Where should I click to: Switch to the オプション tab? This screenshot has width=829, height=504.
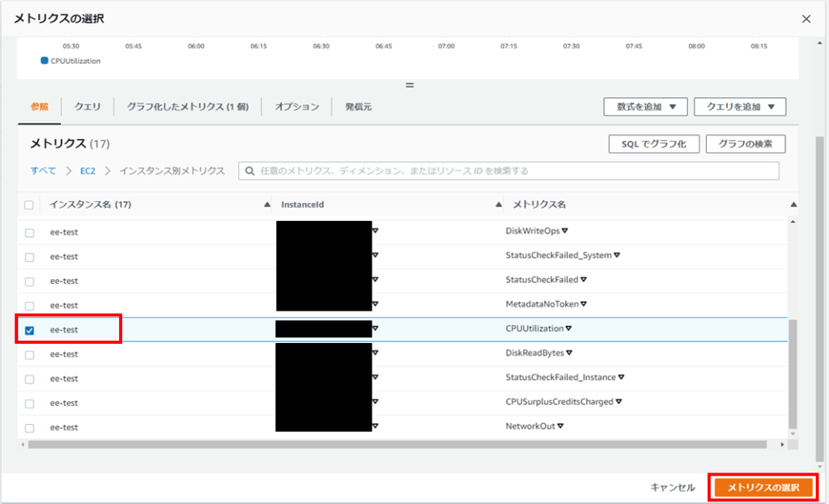pyautogui.click(x=297, y=107)
